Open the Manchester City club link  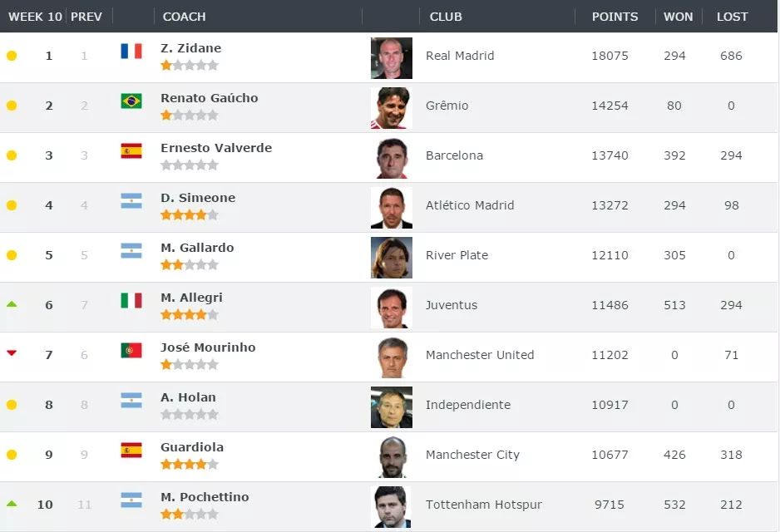[x=472, y=455]
